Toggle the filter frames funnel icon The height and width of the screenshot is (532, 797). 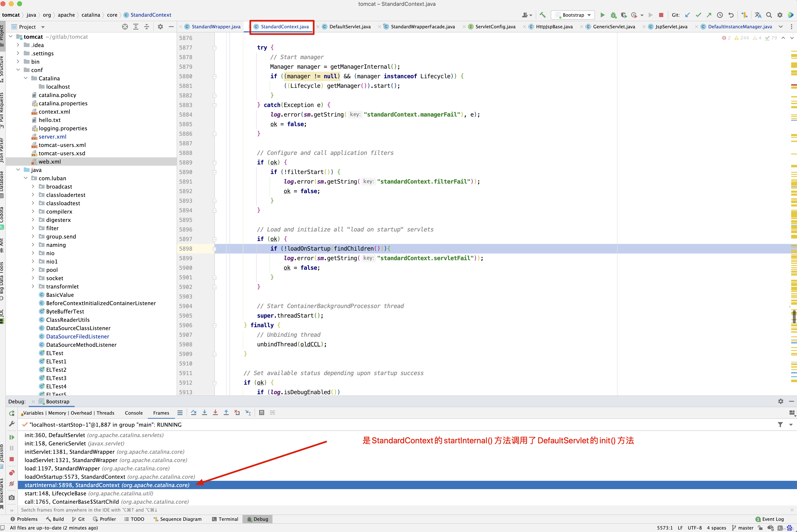pos(780,424)
